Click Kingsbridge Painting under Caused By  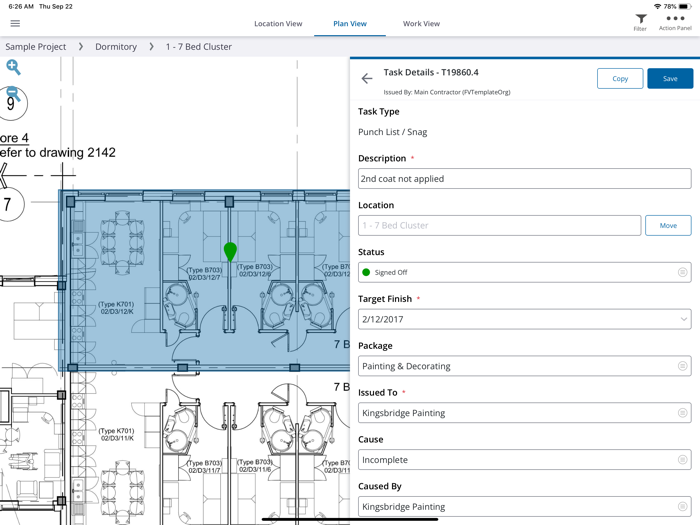click(404, 507)
